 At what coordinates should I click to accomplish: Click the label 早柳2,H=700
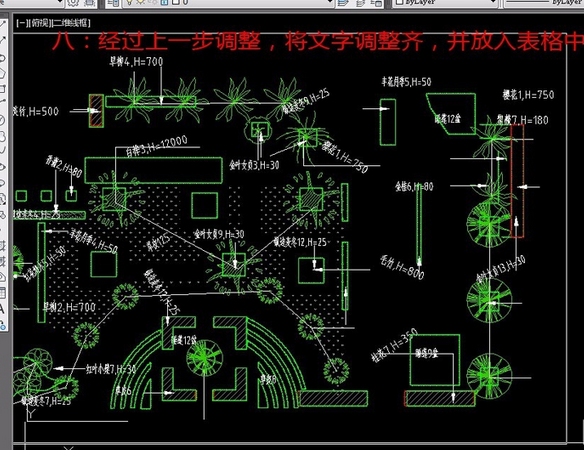[69, 307]
